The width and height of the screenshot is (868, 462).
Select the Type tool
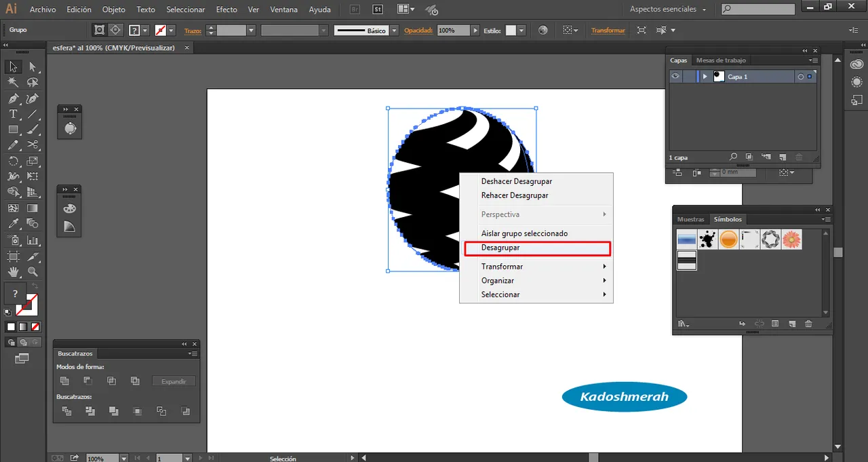pyautogui.click(x=13, y=114)
